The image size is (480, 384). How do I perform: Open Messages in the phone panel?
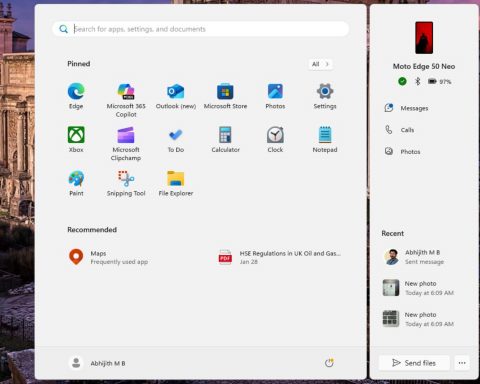pos(406,108)
